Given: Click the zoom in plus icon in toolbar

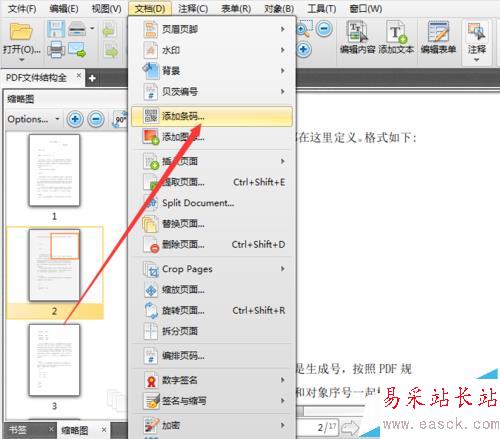Looking at the screenshot, I should click(303, 50).
